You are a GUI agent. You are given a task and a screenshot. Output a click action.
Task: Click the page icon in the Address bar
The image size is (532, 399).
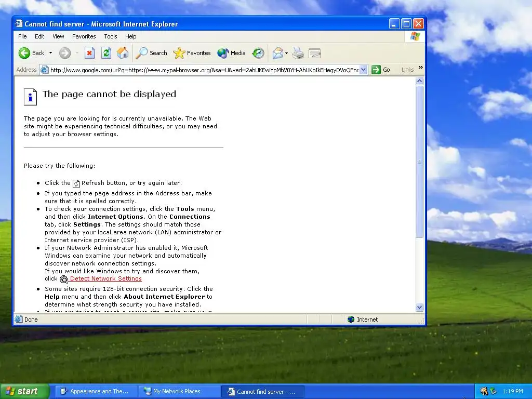tap(45, 70)
